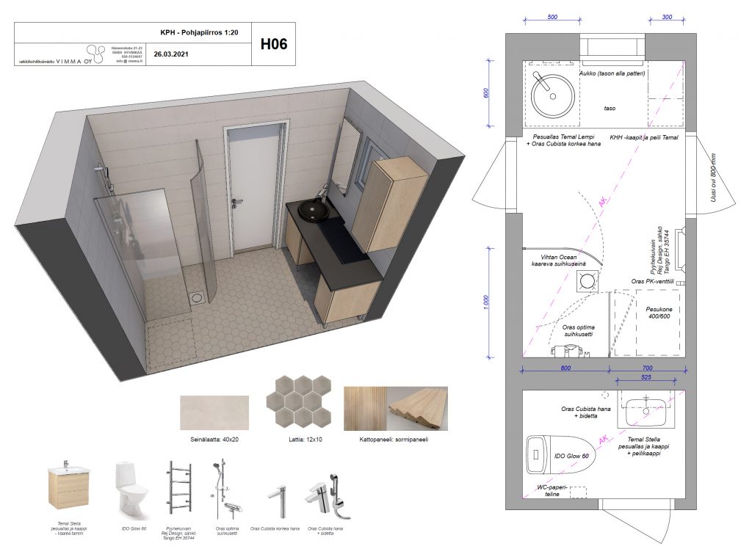Select the date 26.03.2021 in title block

coord(170,54)
